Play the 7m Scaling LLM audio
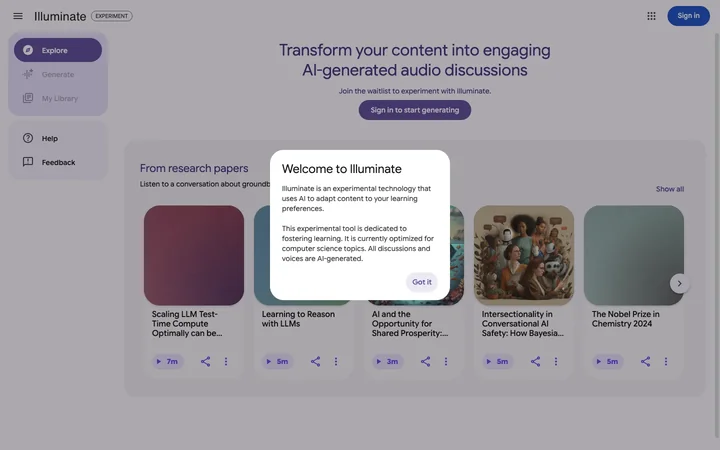Image resolution: width=720 pixels, height=450 pixels. 167,361
